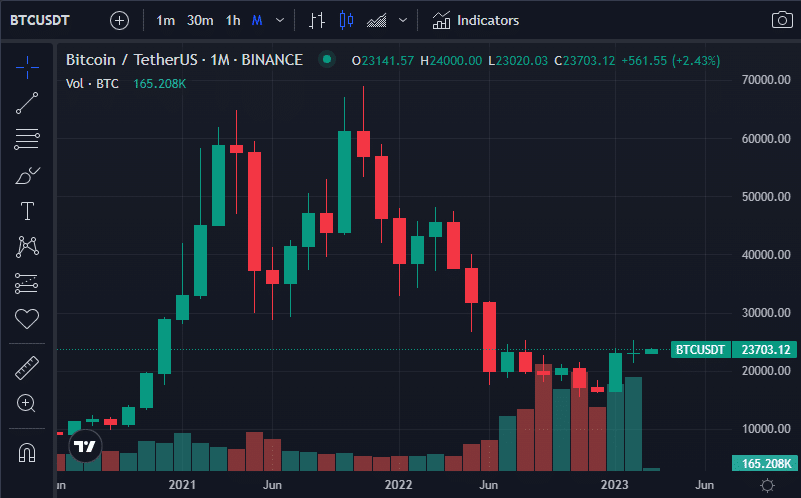The height and width of the screenshot is (498, 801).
Task: Select the monthly M timeframe
Action: [257, 20]
